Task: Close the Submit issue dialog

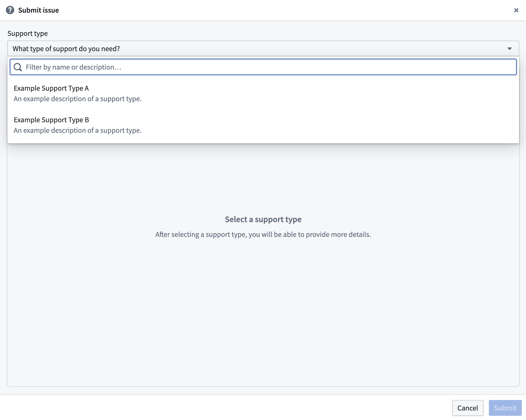Action: tap(516, 10)
